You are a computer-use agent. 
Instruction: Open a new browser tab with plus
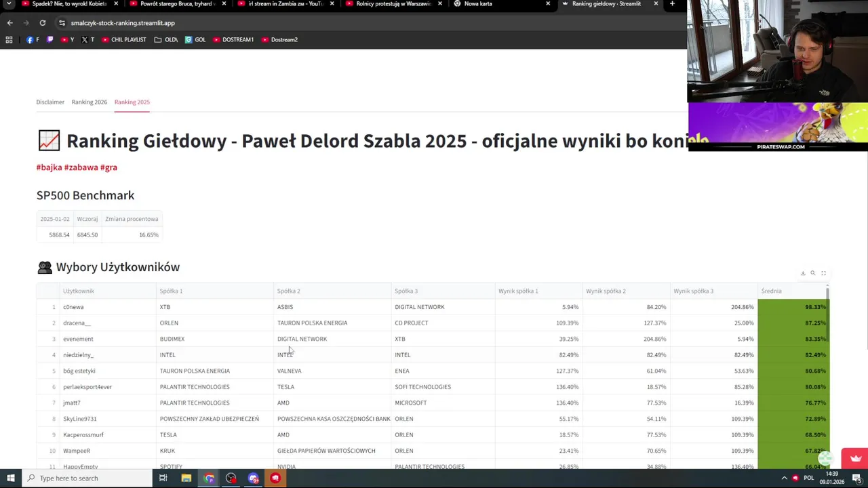point(672,4)
